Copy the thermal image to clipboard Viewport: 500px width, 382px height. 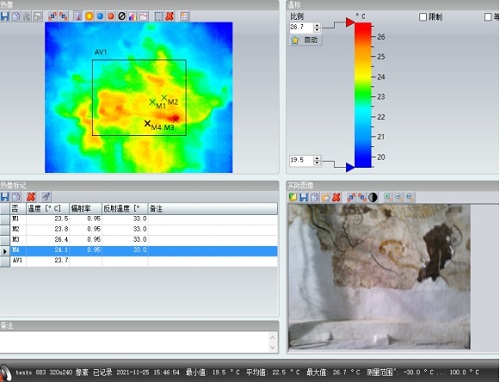(16, 16)
